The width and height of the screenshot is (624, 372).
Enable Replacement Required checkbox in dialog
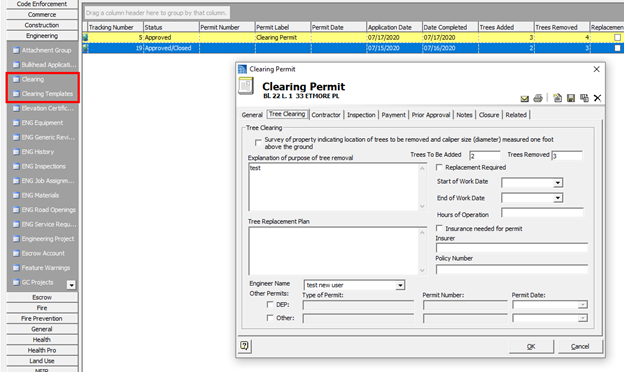tap(439, 167)
